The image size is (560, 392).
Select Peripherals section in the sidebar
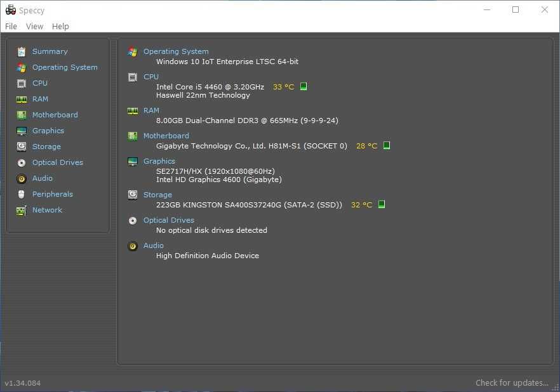53,194
